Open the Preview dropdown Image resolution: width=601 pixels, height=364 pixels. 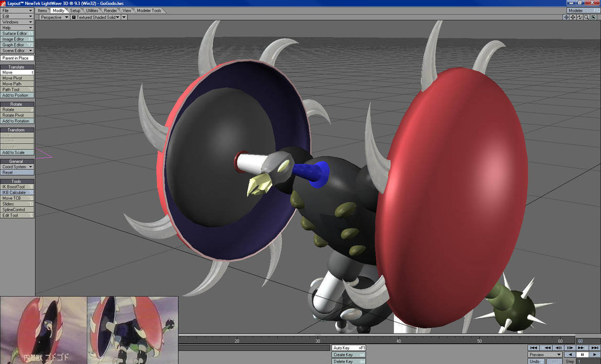tap(544, 355)
